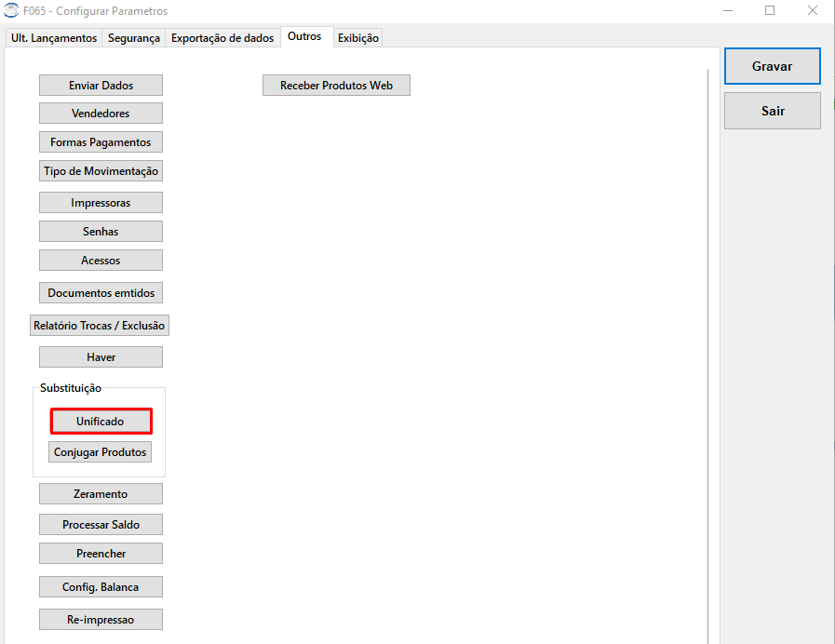
Task: Open the Unificado substitution option
Action: [x=101, y=421]
